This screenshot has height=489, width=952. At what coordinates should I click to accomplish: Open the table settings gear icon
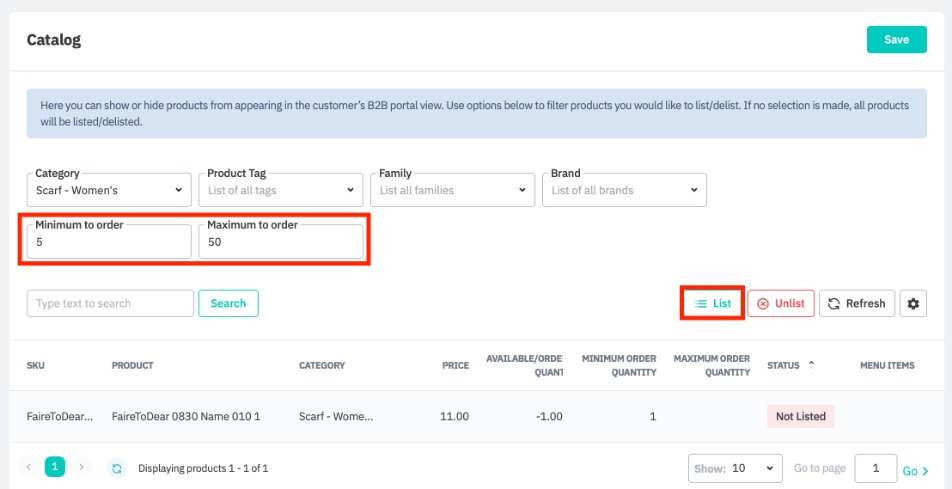point(911,304)
